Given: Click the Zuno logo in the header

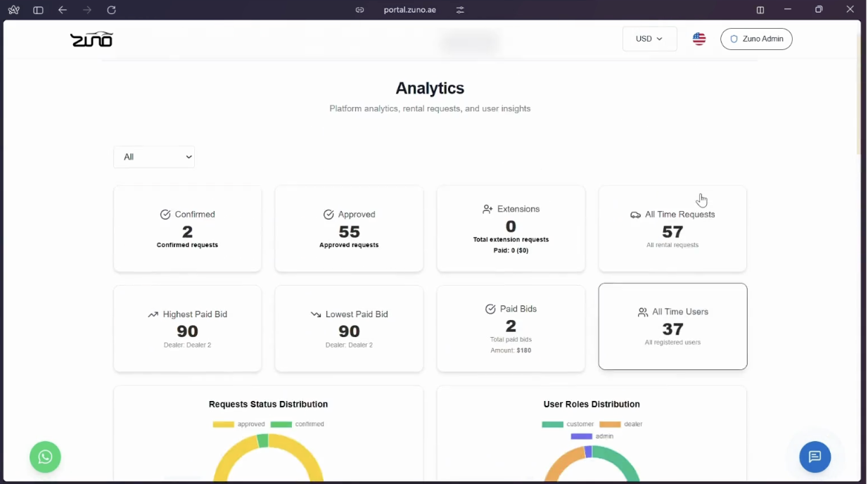Looking at the screenshot, I should (91, 39).
